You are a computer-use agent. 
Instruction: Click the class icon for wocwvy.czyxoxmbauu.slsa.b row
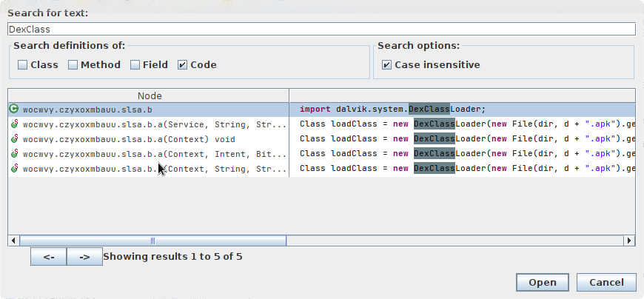[x=14, y=109]
